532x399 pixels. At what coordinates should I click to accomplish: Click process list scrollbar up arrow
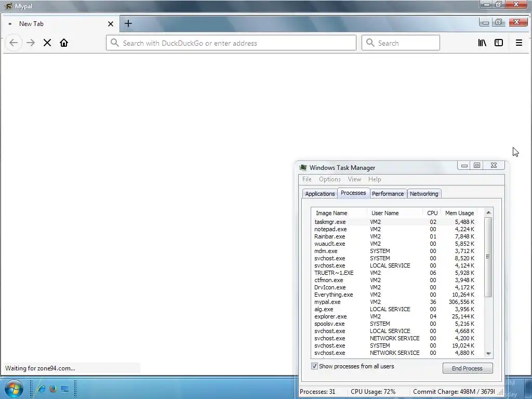click(488, 212)
